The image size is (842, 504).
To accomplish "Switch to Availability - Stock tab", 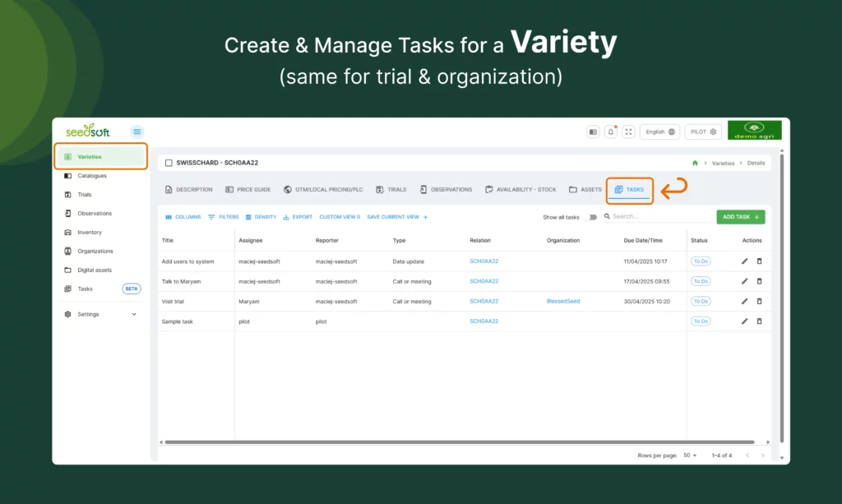I will (520, 189).
